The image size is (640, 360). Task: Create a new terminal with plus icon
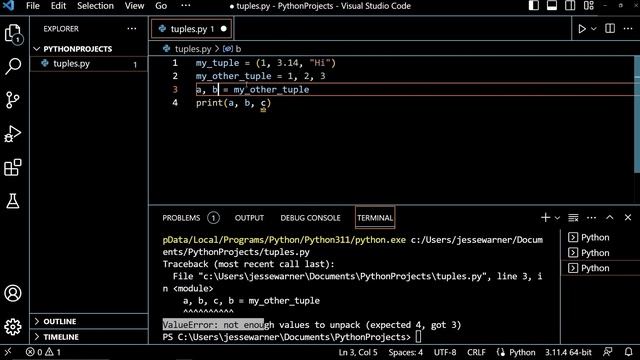pos(545,218)
